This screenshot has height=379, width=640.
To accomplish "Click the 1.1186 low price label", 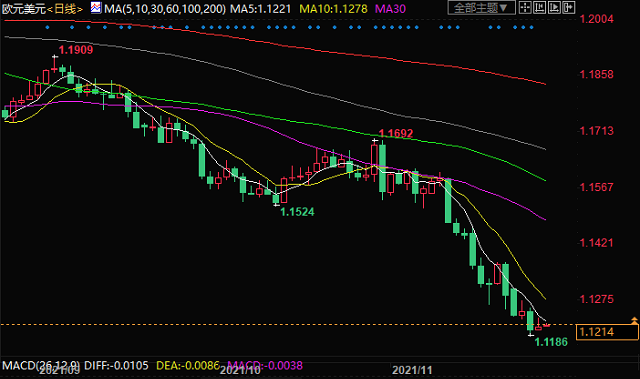I will (x=551, y=342).
